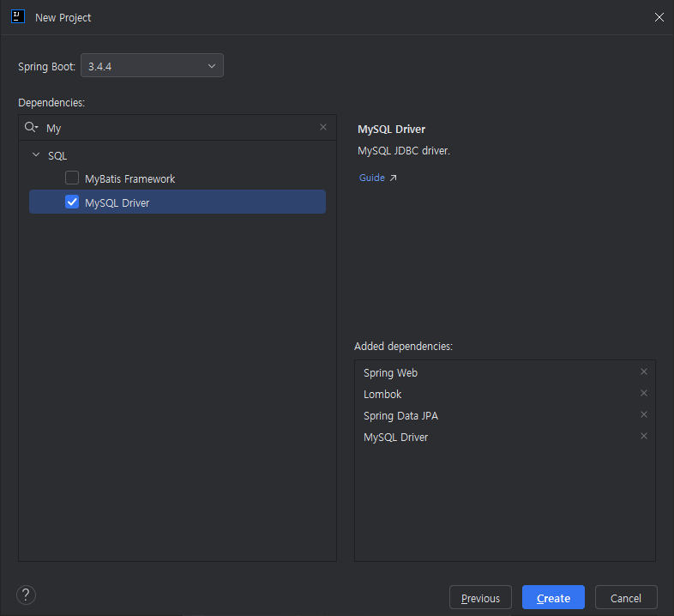The image size is (674, 616).
Task: Select the MySQL Driver row in list
Action: [x=178, y=202]
